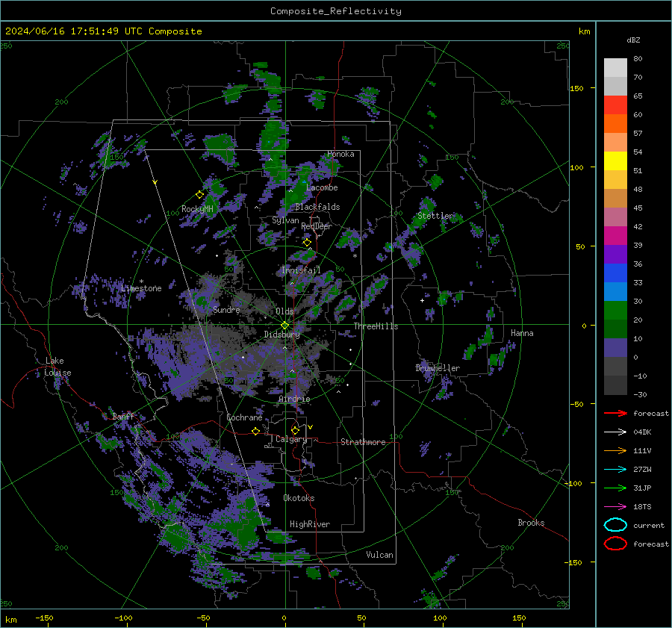Screen dimensions: 672x628
Task: Click the asterisk marker above Limestone
Action: coord(141,282)
